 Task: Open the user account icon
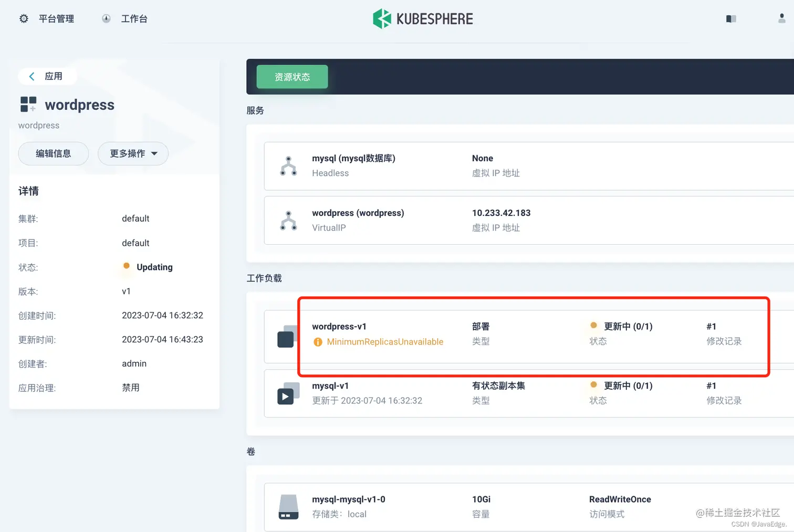point(782,18)
